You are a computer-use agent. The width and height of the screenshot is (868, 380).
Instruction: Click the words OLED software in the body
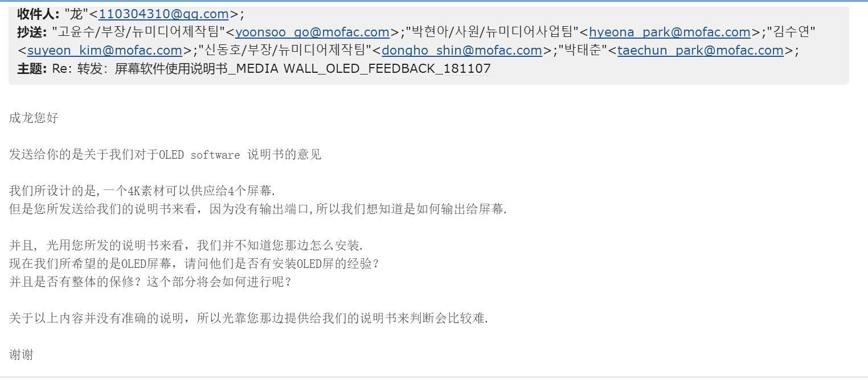[199, 155]
